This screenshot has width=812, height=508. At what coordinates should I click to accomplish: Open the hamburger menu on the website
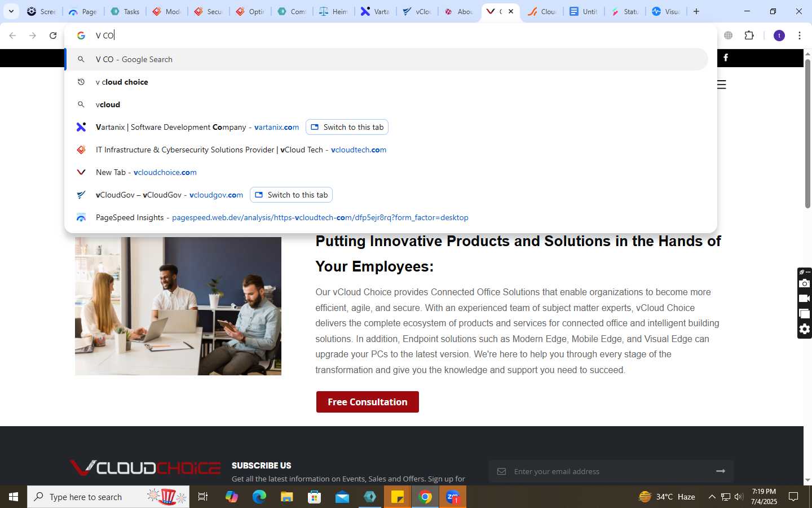(721, 85)
